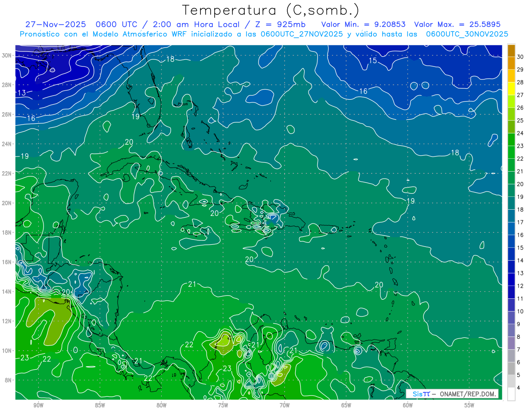Click the '18N' latitude label

tap(7, 232)
